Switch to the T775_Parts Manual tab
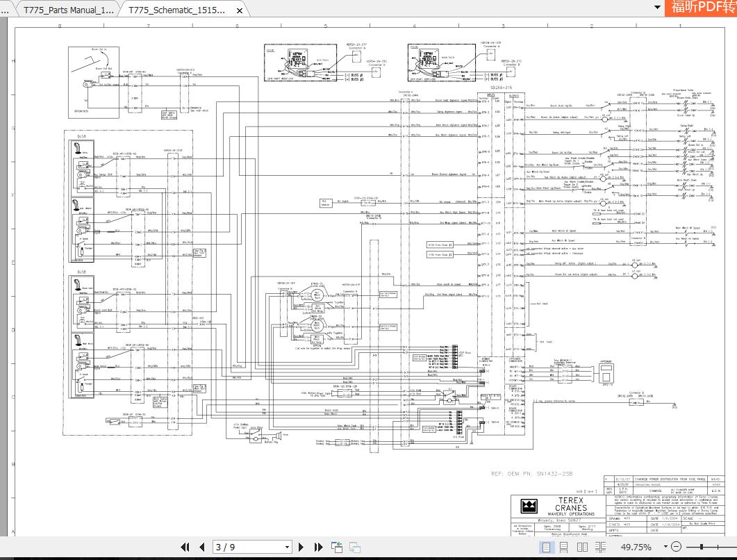The image size is (737, 560). [69, 10]
